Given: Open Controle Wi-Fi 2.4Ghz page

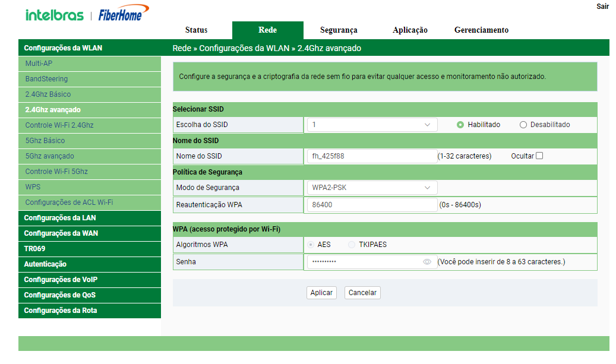Looking at the screenshot, I should pos(90,125).
